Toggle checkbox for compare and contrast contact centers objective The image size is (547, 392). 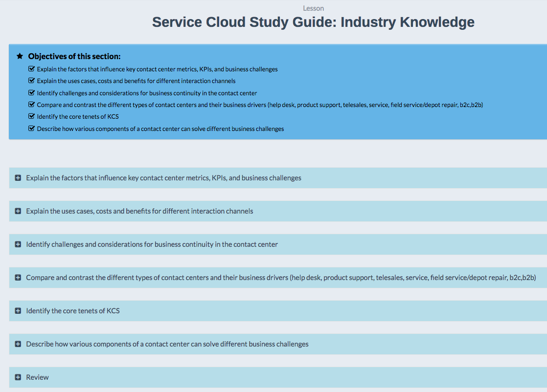click(31, 105)
